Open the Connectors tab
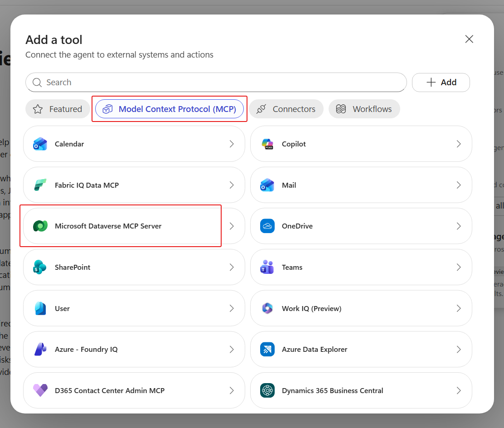The height and width of the screenshot is (428, 504). tap(286, 109)
